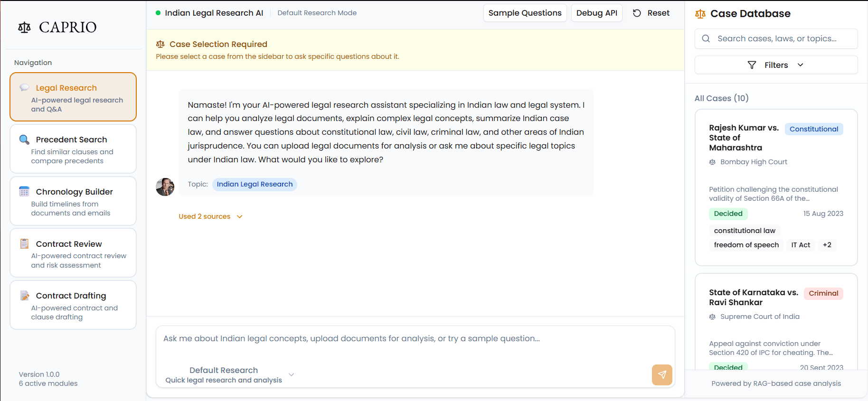This screenshot has height=401, width=868.
Task: Open Sample Questions
Action: 525,13
